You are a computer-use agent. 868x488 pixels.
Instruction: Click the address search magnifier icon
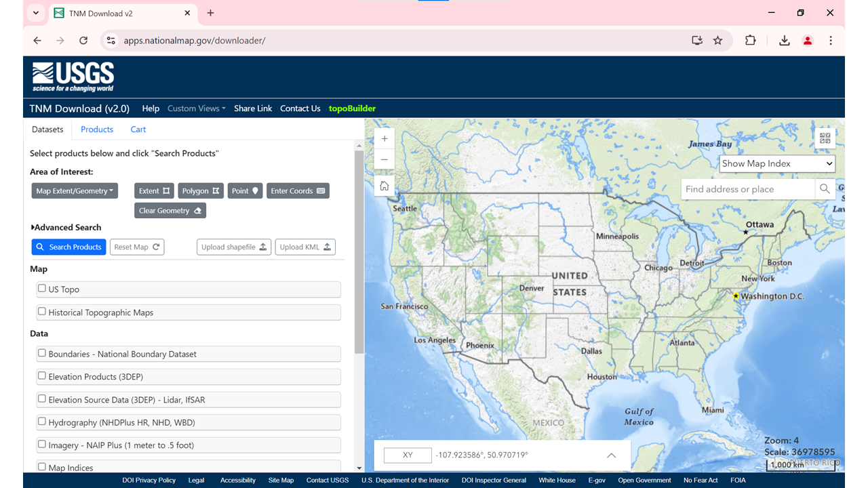click(825, 189)
